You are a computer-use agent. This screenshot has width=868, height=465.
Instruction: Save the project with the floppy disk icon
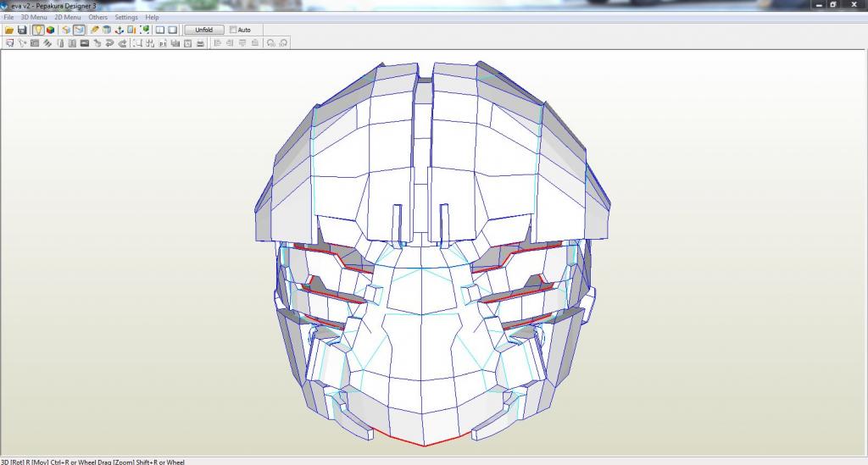(x=22, y=30)
